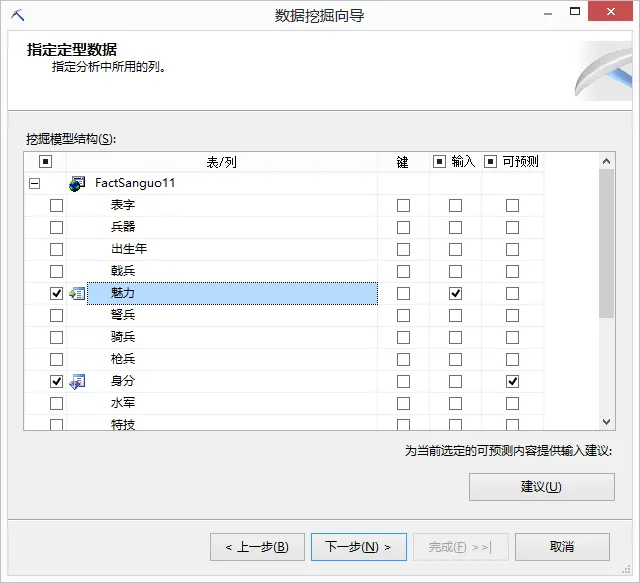This screenshot has width=640, height=583.
Task: Check the 输入 checkbox for 骑兵
Action: coord(456,338)
